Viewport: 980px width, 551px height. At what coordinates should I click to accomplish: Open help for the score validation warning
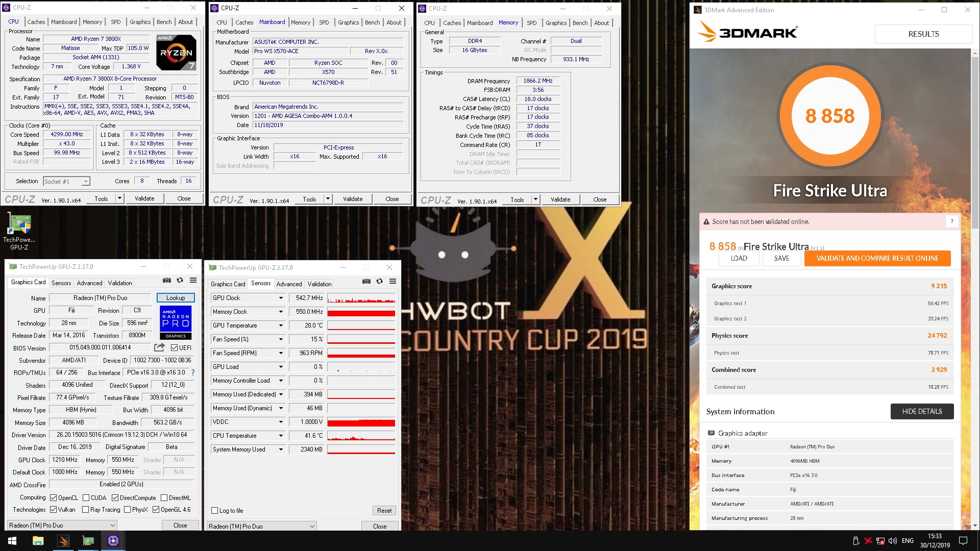pyautogui.click(x=951, y=221)
